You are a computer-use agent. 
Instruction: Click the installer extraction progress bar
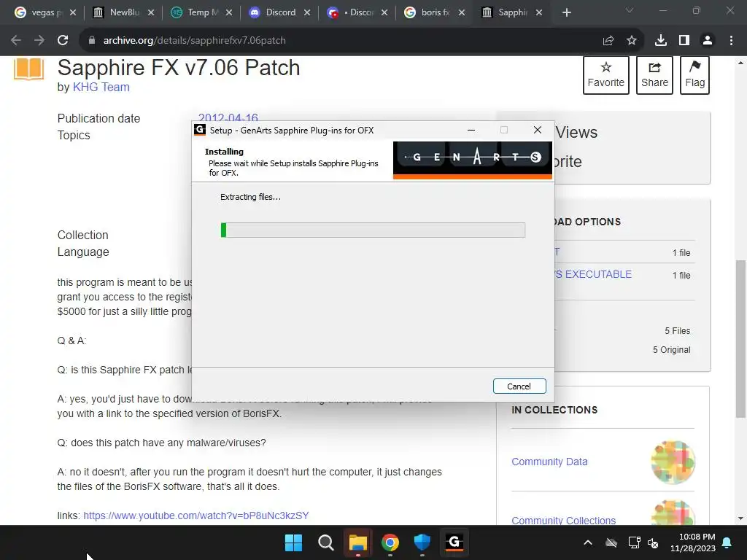[373, 230]
